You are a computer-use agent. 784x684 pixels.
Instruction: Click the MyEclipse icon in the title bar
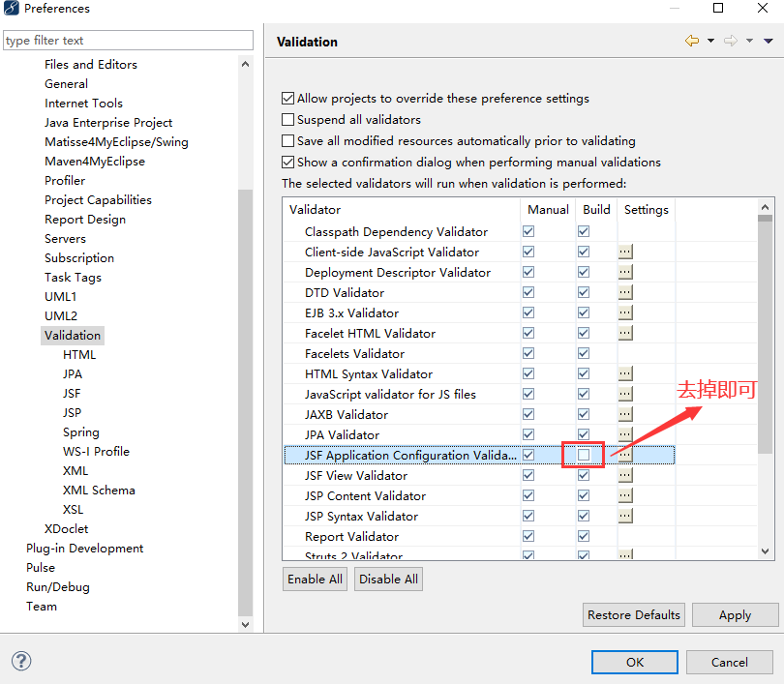click(12, 8)
